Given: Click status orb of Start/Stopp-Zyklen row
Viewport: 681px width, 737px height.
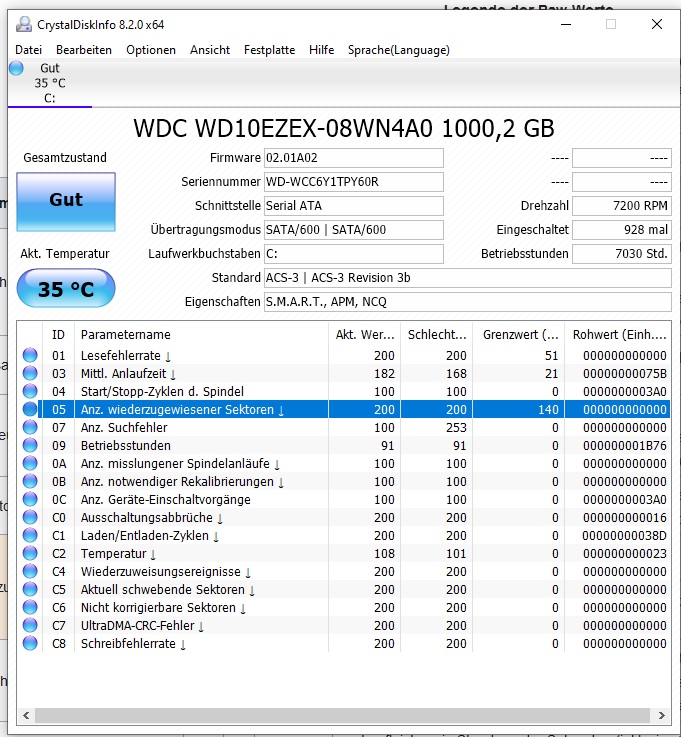Looking at the screenshot, I should coord(30,391).
